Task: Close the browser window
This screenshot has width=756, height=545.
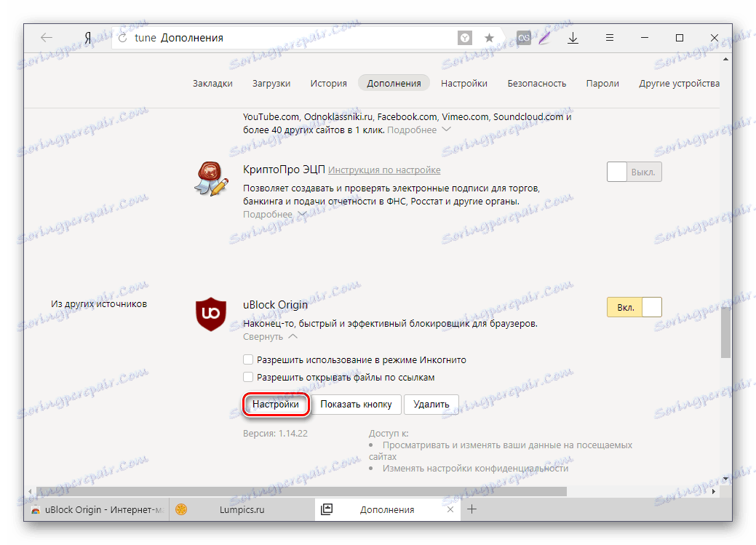Action: [715, 38]
